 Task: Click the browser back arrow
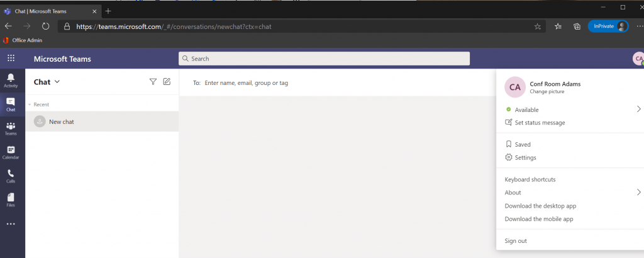(x=8, y=26)
